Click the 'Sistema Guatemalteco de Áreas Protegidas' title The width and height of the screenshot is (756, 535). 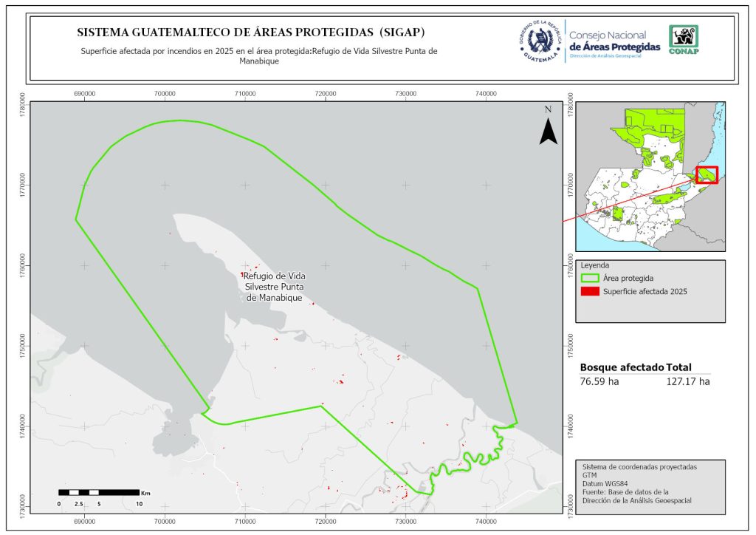click(251, 33)
